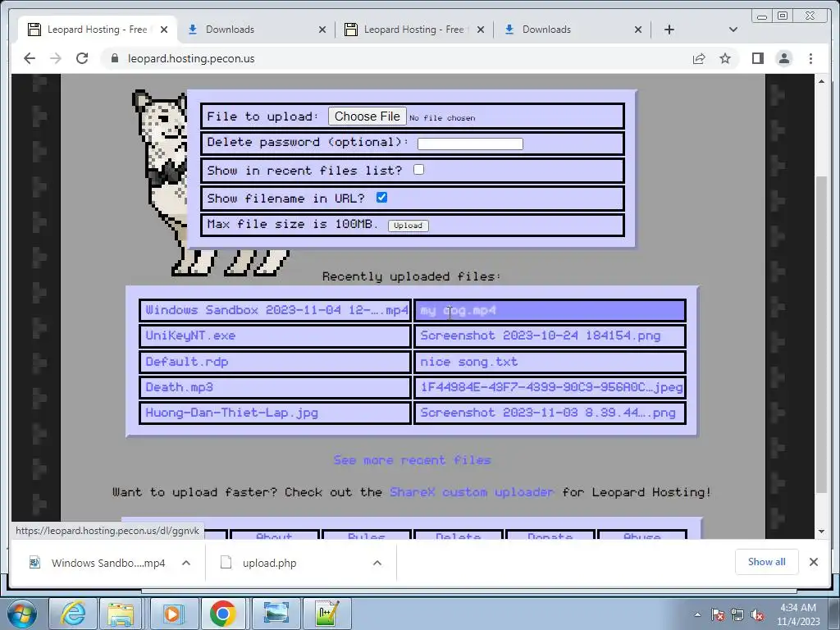Switch to the last Downloads tab
840x630 pixels.
(573, 30)
